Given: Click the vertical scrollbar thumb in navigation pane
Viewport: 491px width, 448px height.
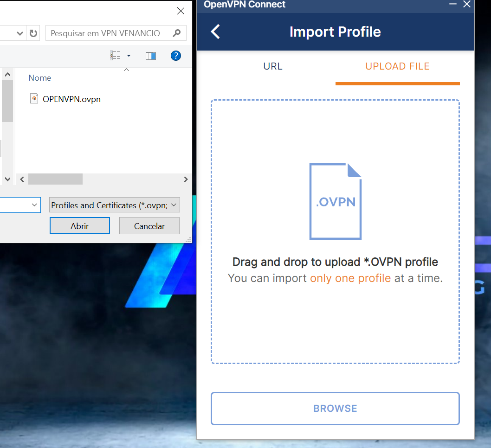Looking at the screenshot, I should pyautogui.click(x=7, y=101).
